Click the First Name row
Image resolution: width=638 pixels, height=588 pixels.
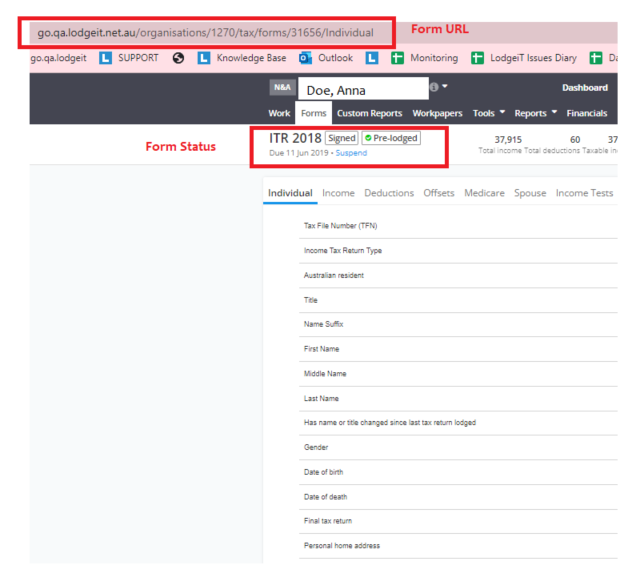[458, 349]
